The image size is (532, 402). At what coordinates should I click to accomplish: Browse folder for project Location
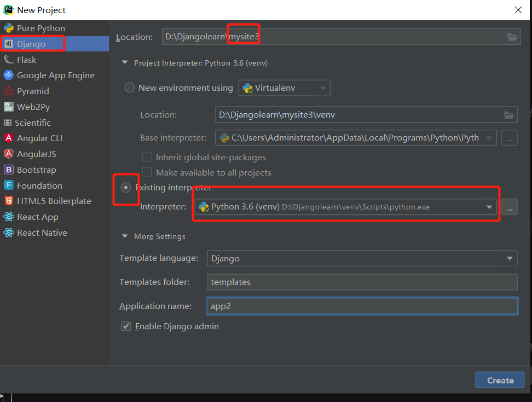(x=512, y=37)
